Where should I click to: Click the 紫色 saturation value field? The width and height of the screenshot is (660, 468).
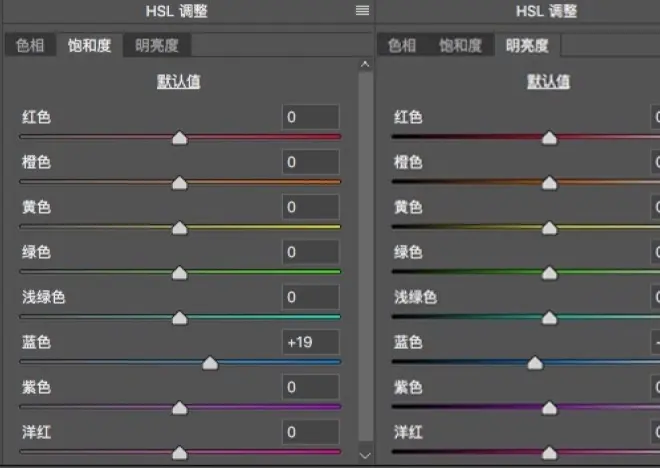tap(311, 387)
